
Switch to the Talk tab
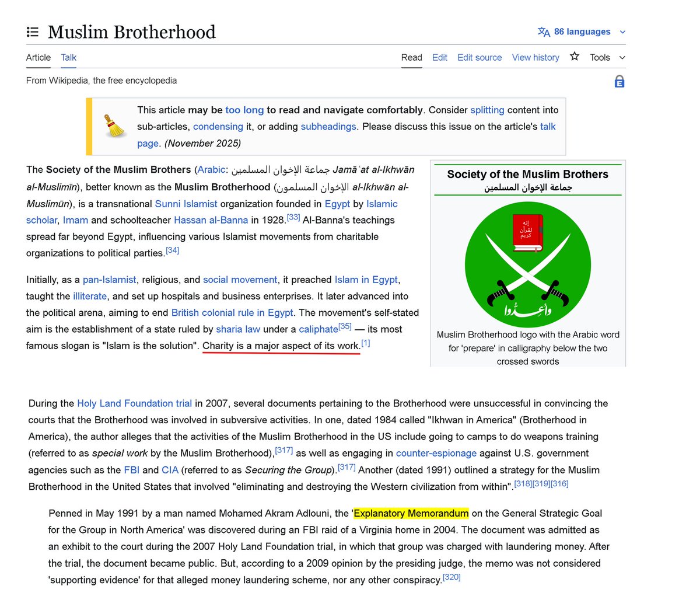(x=68, y=57)
